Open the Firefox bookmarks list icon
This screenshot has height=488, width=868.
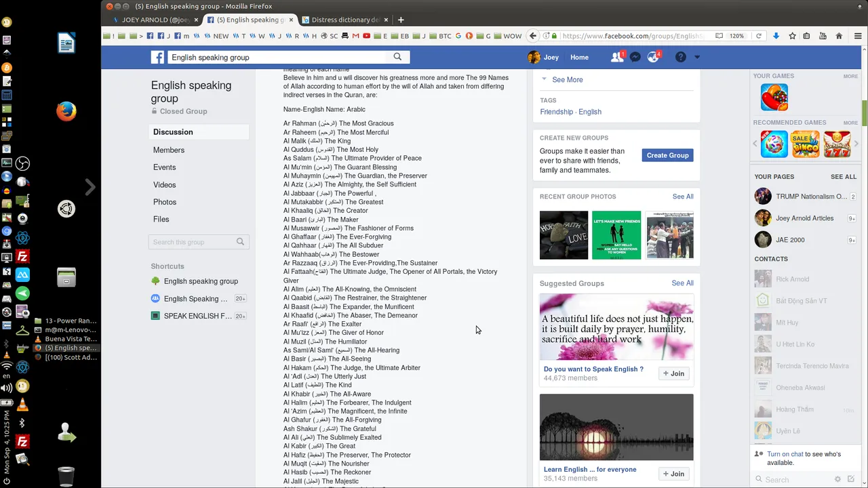point(807,36)
